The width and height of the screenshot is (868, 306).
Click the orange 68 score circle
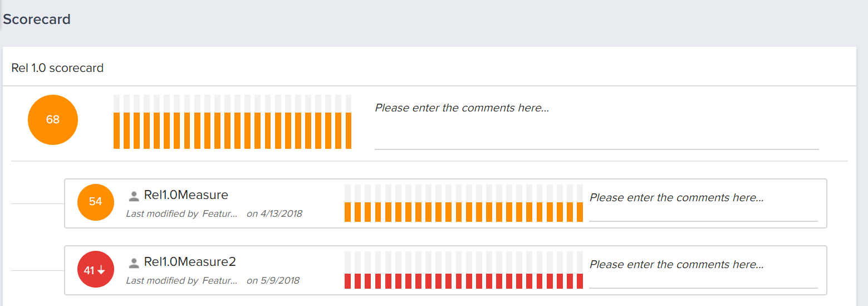point(53,120)
